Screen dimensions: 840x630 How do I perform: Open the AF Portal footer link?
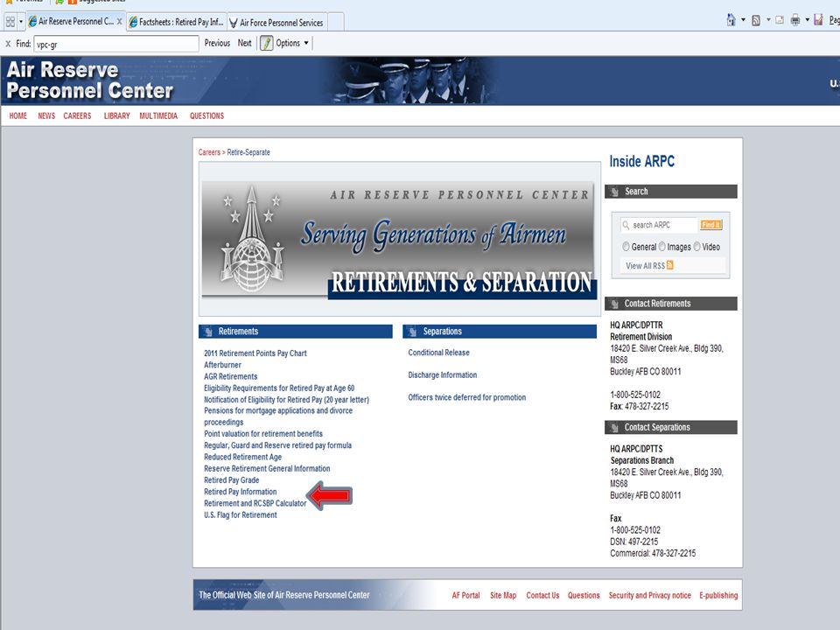[465, 596]
